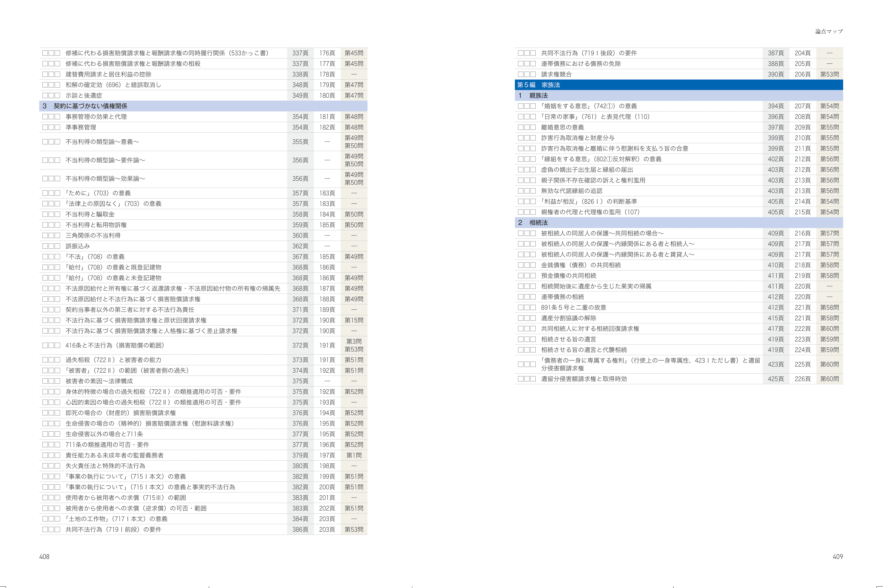Image resolution: width=883 pixels, height=588 pixels.
Task: Click page number 408 at bottom
Action: (44, 557)
